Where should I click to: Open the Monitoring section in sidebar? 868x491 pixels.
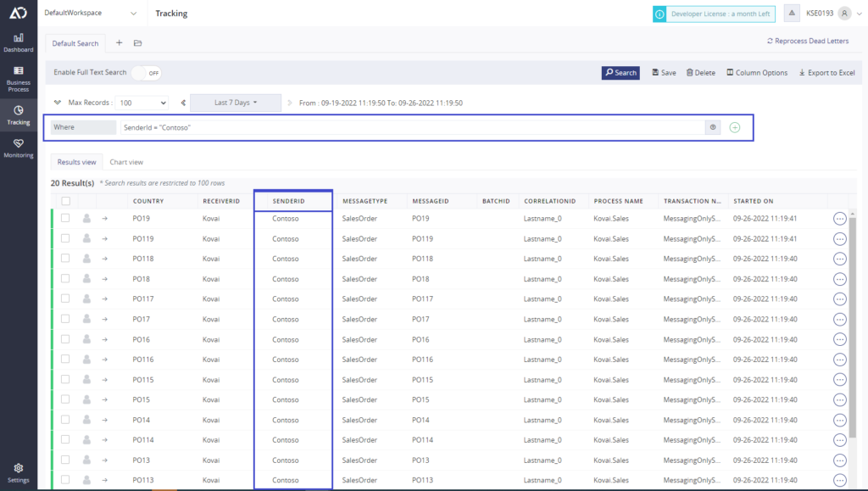(x=19, y=148)
